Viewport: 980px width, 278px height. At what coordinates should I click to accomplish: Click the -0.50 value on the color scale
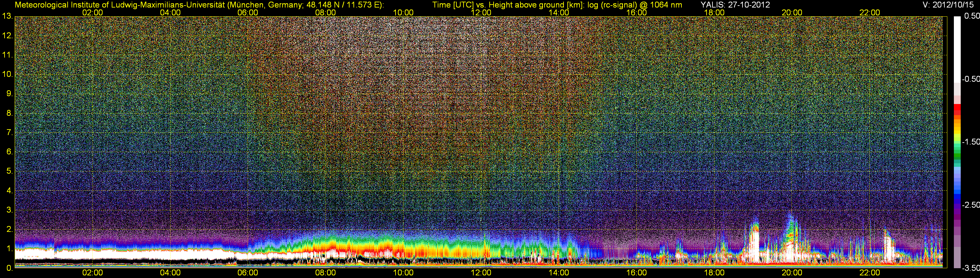point(971,79)
